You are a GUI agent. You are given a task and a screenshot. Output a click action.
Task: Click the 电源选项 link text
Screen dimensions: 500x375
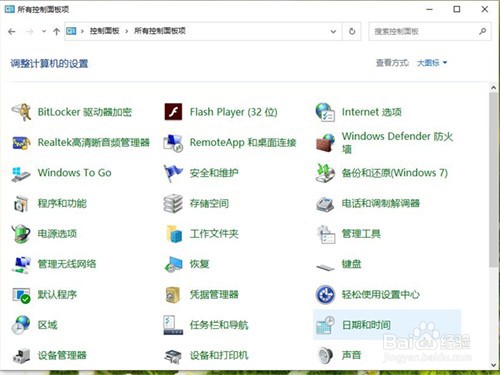(x=57, y=234)
